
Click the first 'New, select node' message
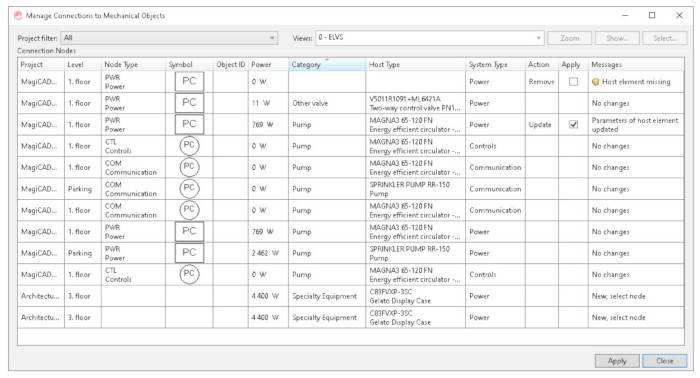tap(618, 296)
